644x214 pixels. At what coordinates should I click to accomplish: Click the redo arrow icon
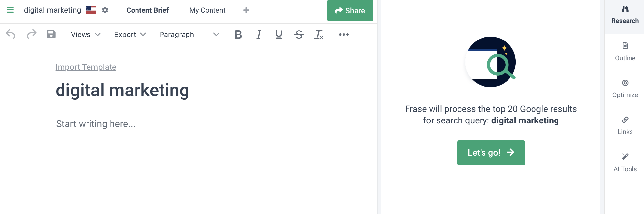(x=31, y=34)
